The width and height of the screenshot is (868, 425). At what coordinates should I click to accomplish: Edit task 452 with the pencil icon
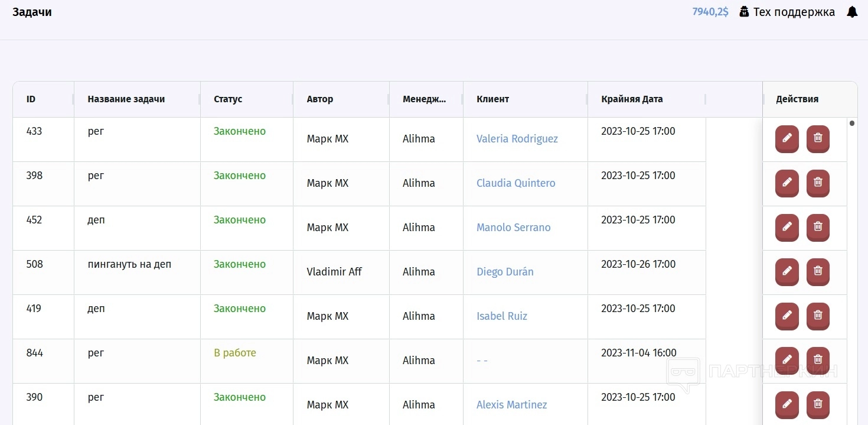(787, 227)
